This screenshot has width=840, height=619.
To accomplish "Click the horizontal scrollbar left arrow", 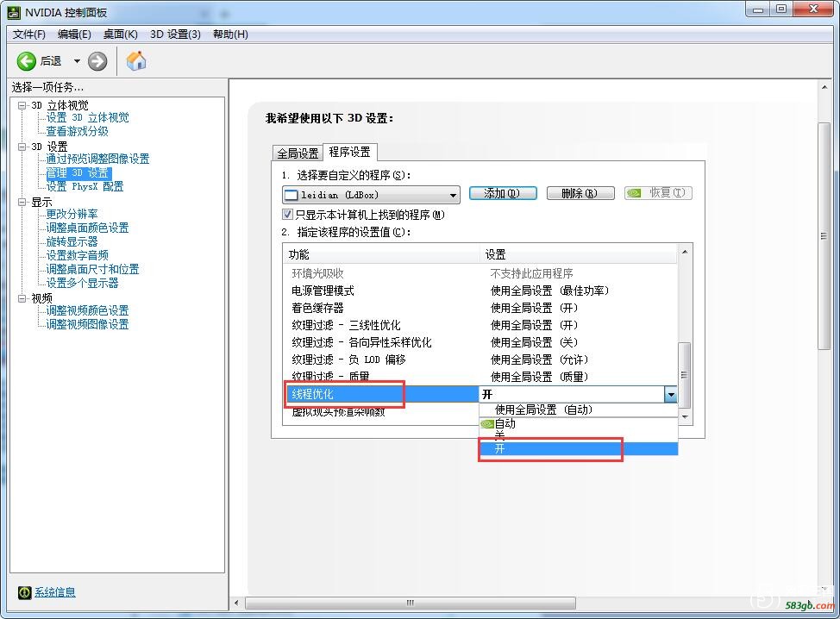I will click(x=237, y=603).
